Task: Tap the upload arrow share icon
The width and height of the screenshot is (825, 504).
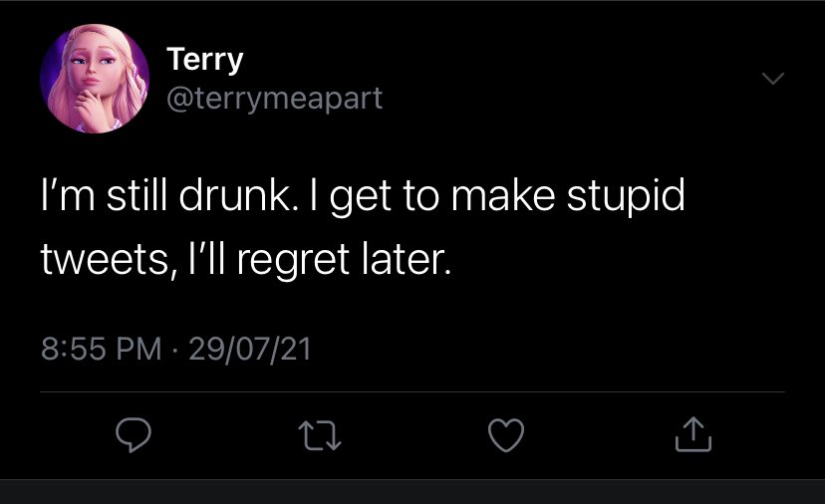Action: (x=693, y=434)
